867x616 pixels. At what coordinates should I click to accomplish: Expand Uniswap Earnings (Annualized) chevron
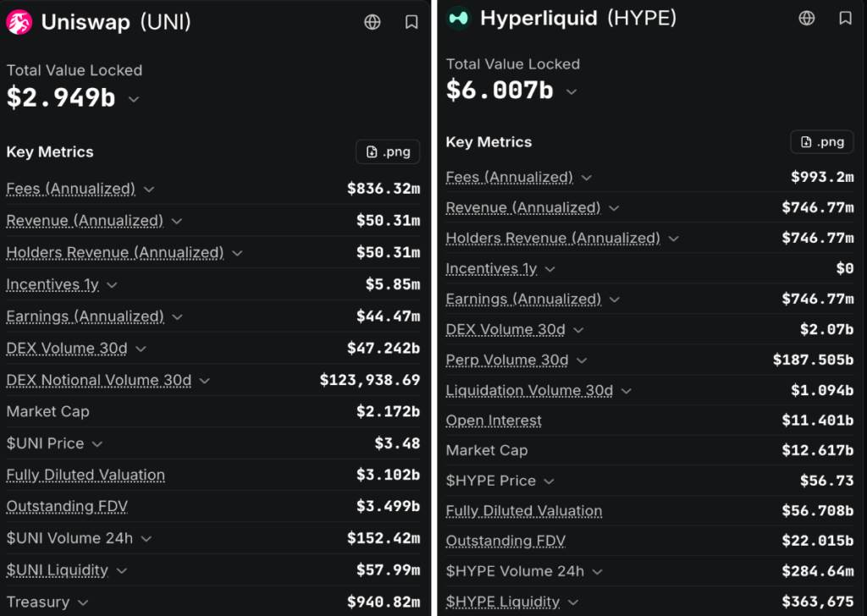[177, 317]
